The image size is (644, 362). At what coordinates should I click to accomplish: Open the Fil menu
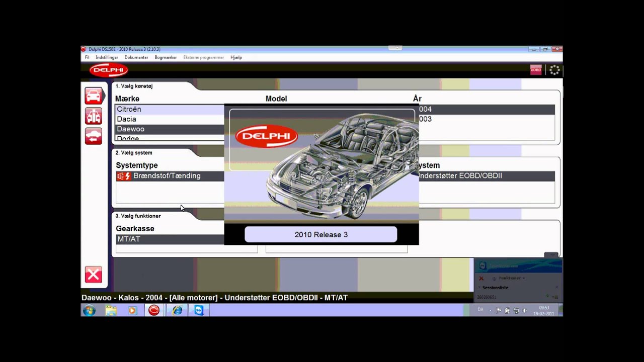coord(87,57)
